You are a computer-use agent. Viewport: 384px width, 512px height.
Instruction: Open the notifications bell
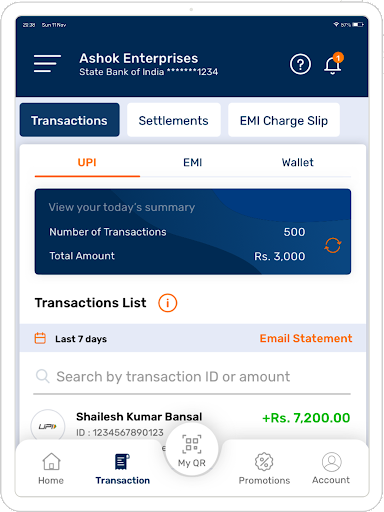pyautogui.click(x=333, y=64)
